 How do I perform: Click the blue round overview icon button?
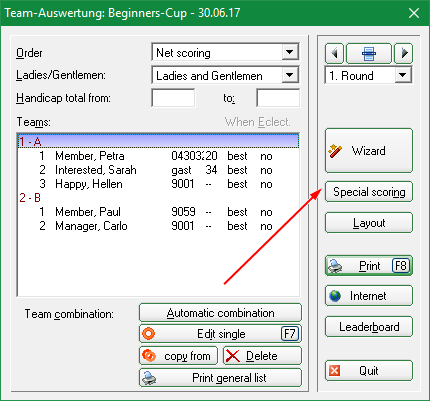[x=369, y=53]
